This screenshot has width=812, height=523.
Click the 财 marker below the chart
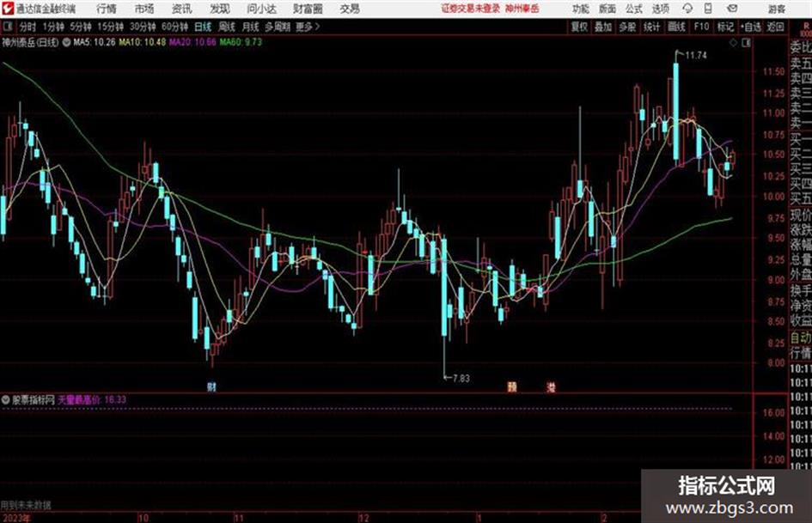(211, 386)
